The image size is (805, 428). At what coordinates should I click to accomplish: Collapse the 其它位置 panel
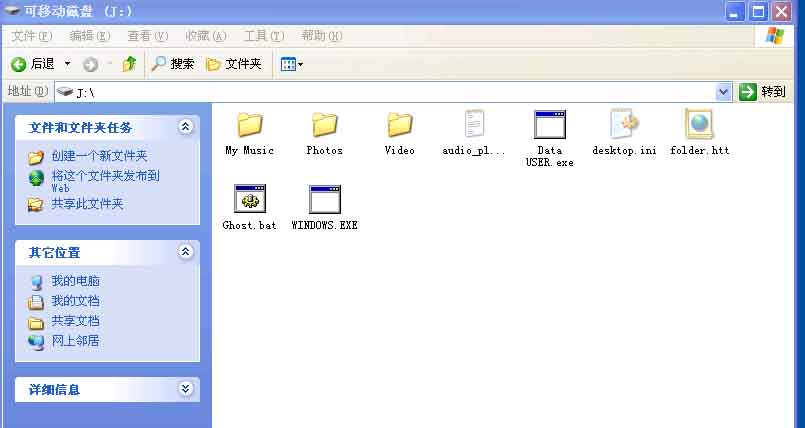click(x=185, y=251)
